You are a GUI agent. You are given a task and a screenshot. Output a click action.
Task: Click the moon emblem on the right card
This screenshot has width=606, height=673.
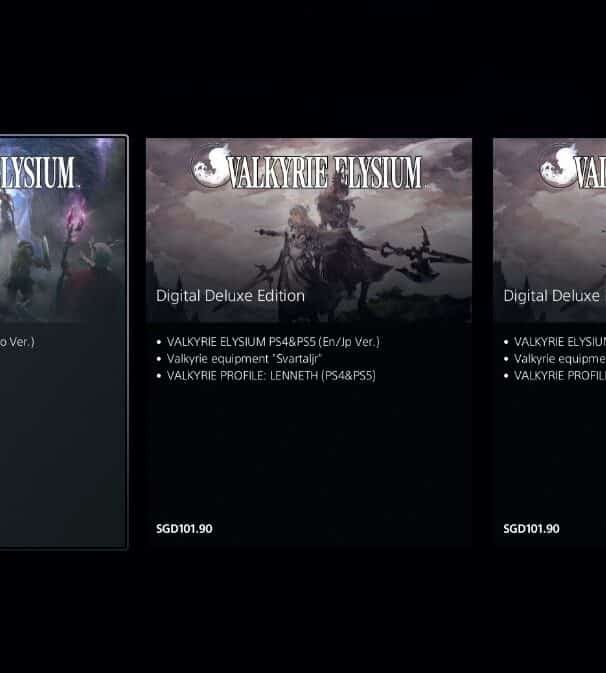(x=558, y=167)
